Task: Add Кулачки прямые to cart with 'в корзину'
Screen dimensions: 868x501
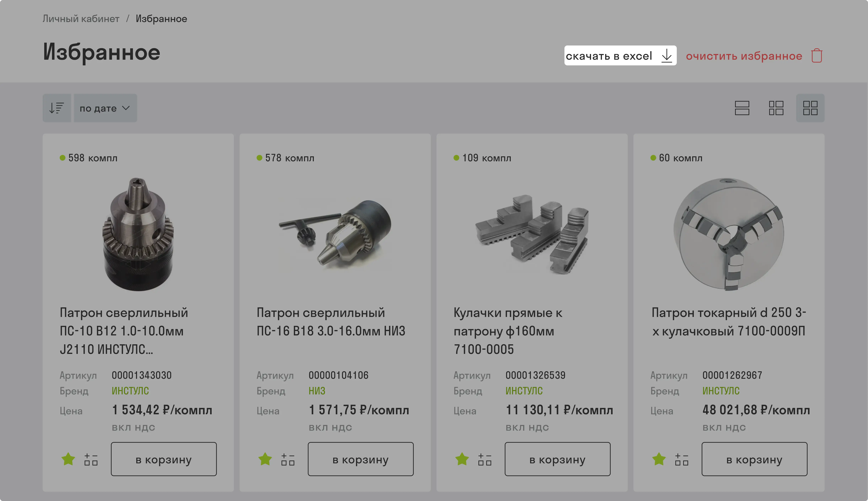Action: coord(558,459)
